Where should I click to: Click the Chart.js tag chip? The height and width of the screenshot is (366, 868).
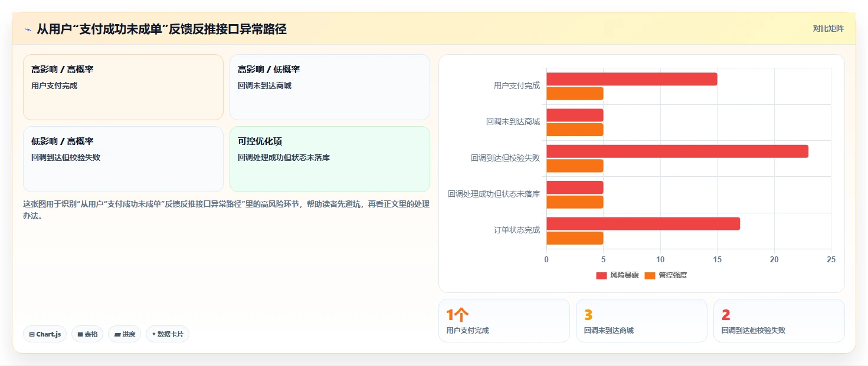(45, 334)
